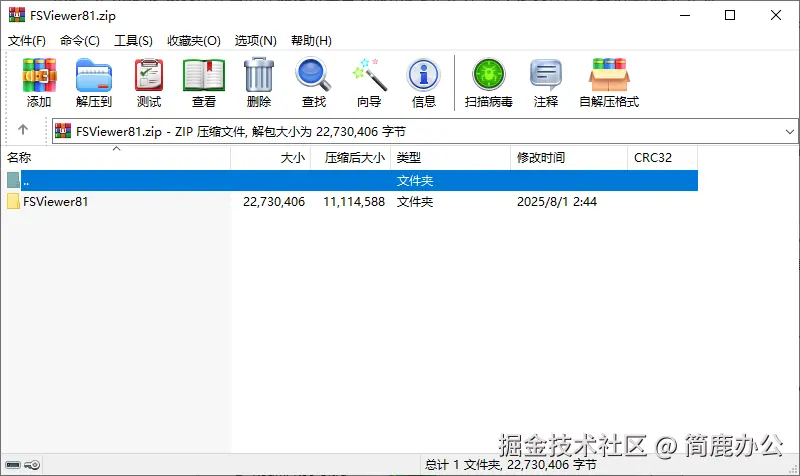Sort by 压缩后大小 column header
The width and height of the screenshot is (800, 476).
pos(351,158)
